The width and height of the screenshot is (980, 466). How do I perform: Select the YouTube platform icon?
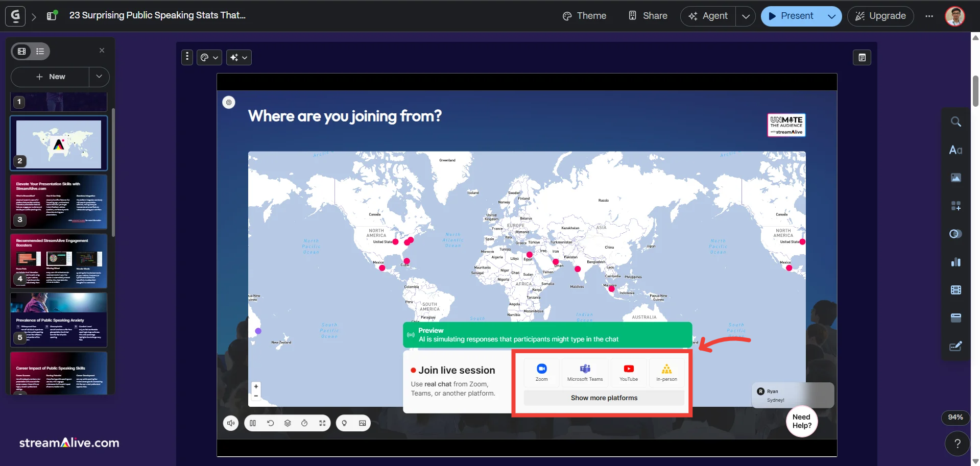(629, 372)
